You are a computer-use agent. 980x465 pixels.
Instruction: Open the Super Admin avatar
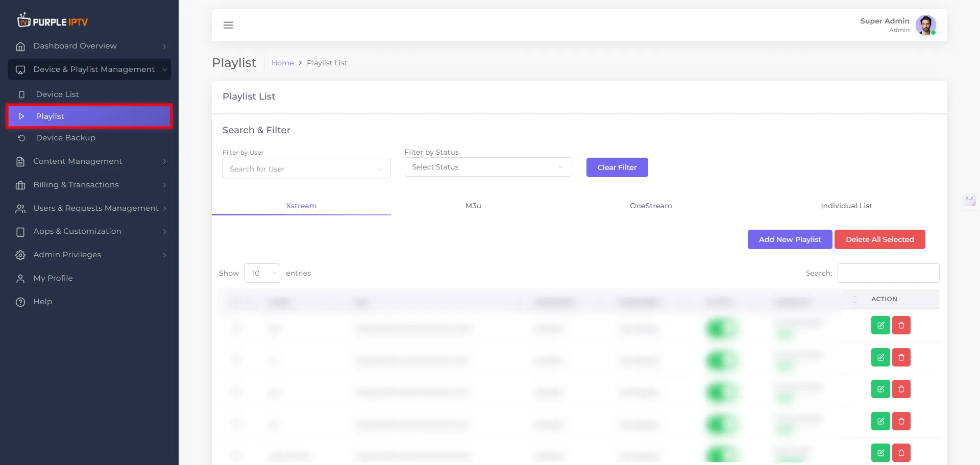[x=925, y=25]
